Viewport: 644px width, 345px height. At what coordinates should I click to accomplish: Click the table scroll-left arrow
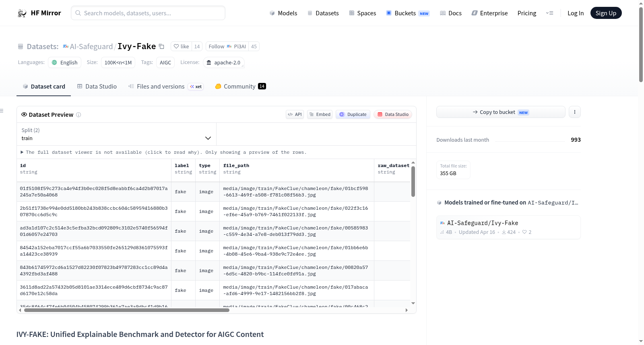point(20,310)
